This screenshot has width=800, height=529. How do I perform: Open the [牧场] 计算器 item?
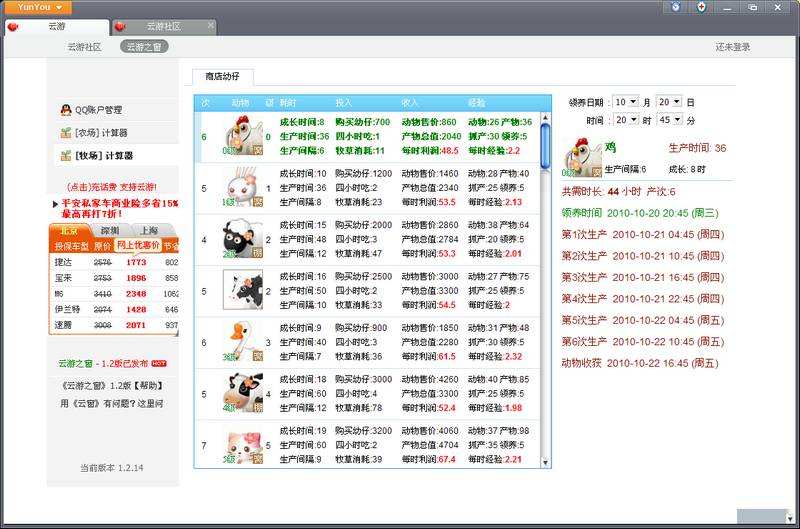pyautogui.click(x=104, y=156)
